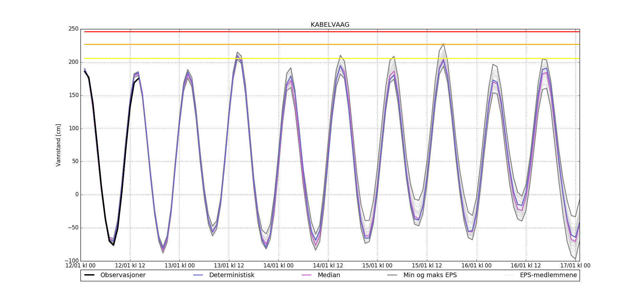Click the y-axis tick label 200
644x290 pixels.
[73, 62]
